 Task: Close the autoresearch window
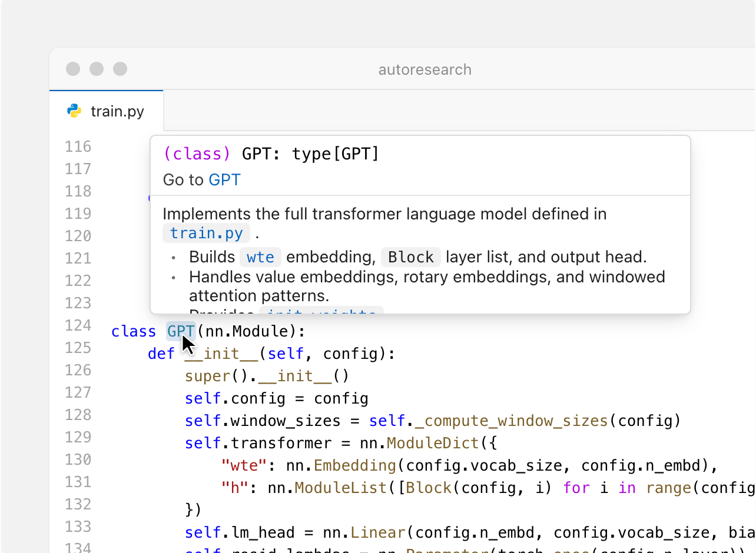pos(73,69)
